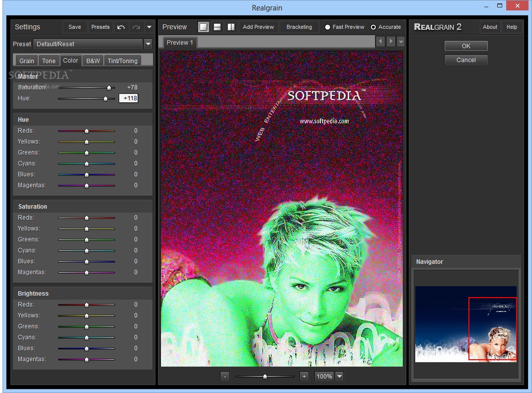
Task: Click the Master Hue slider handle
Action: 105,98
